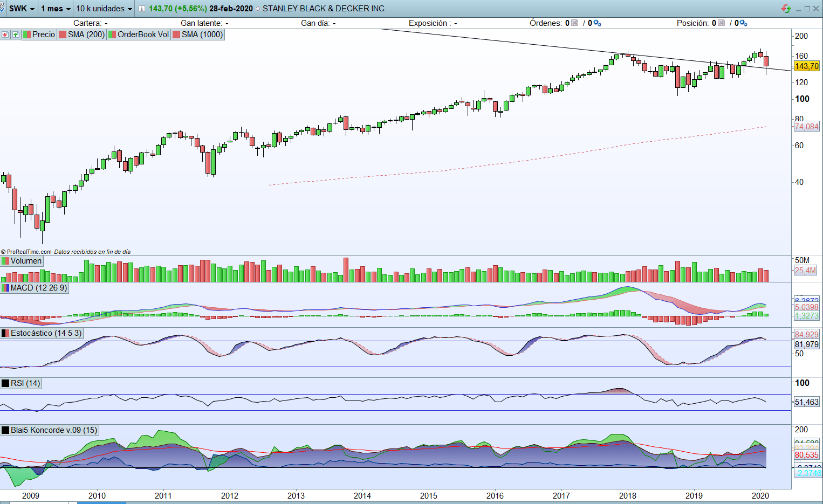The height and width of the screenshot is (504, 823).
Task: Click the 2020 label on the time axis
Action: (x=760, y=496)
